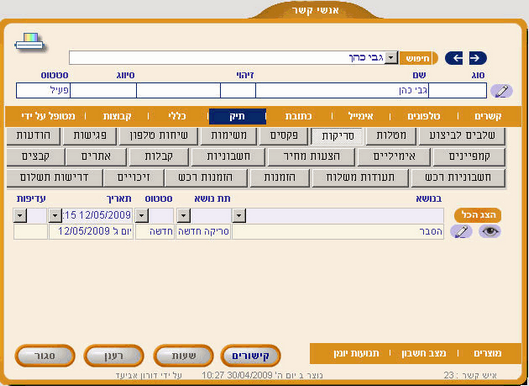
Task: Open the פקסים section
Action: 284,136
